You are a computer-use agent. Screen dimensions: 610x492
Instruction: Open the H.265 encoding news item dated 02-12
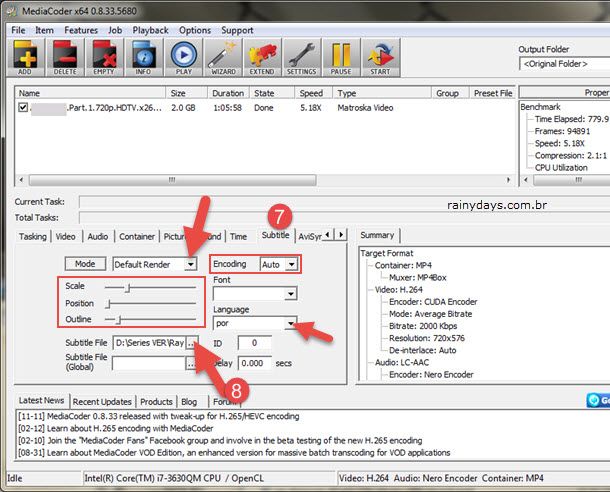click(x=116, y=428)
